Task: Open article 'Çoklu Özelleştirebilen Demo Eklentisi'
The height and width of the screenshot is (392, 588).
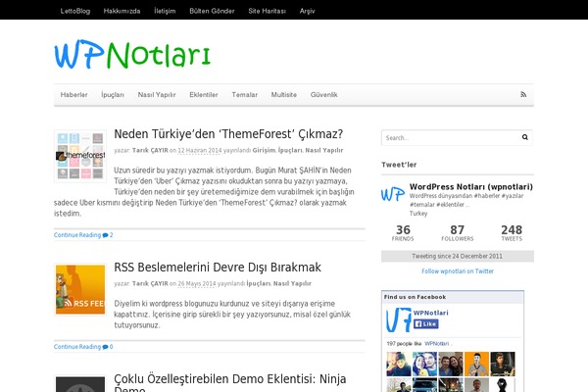Action: click(x=230, y=382)
